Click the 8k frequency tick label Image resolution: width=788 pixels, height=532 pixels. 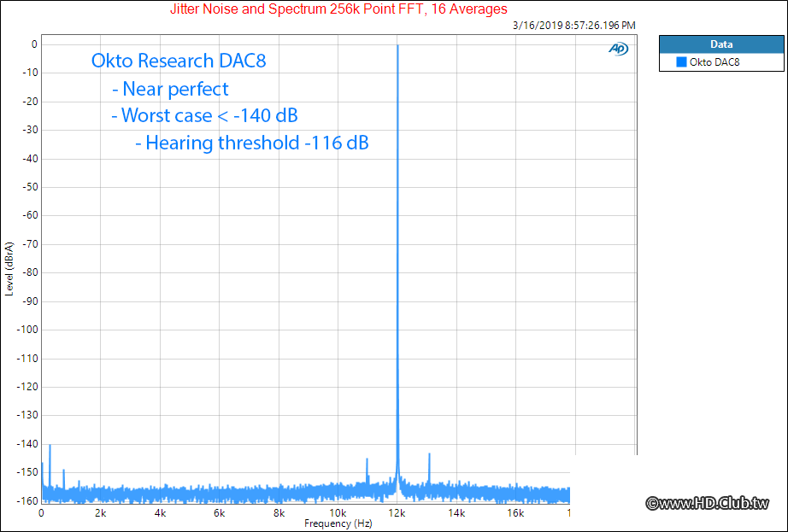[279, 513]
